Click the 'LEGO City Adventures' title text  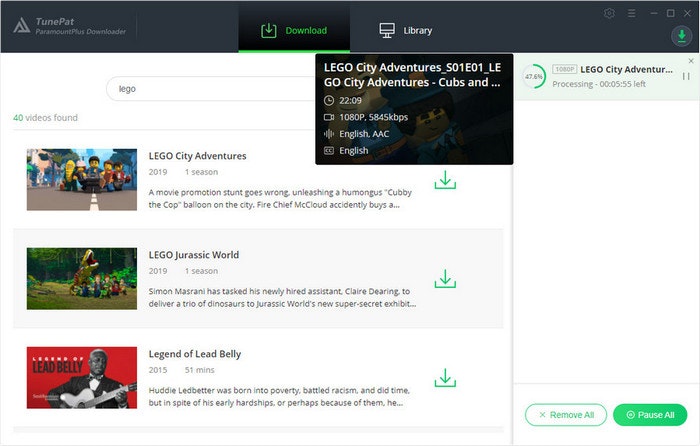click(x=197, y=156)
